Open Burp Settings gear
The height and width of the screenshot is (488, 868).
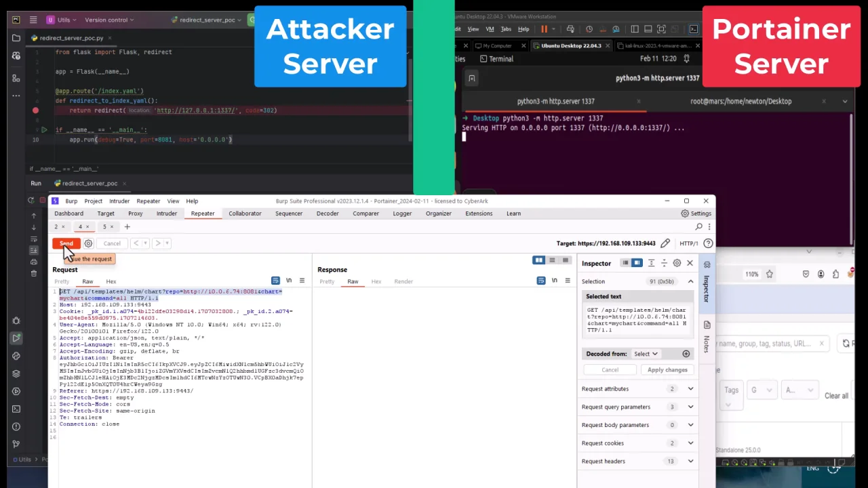[696, 213]
